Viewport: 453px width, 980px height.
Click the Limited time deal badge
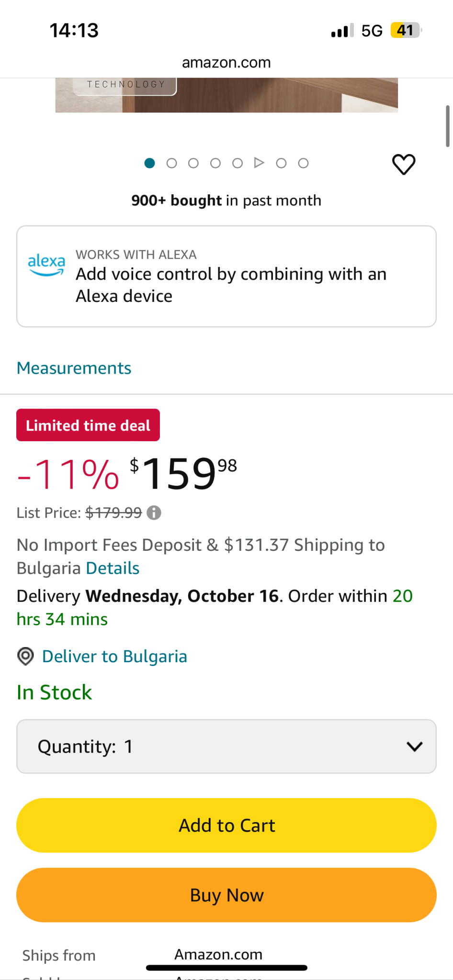click(88, 425)
